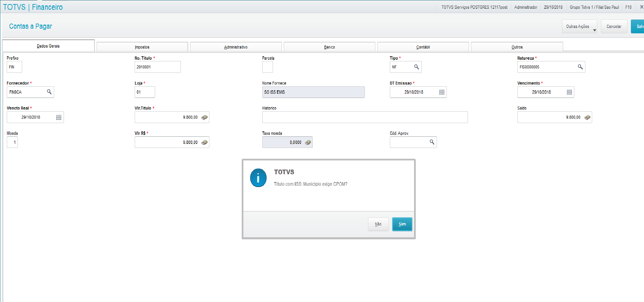Search suppliers with Fornecedor magnifier icon
This screenshot has height=302, width=644.
(49, 92)
